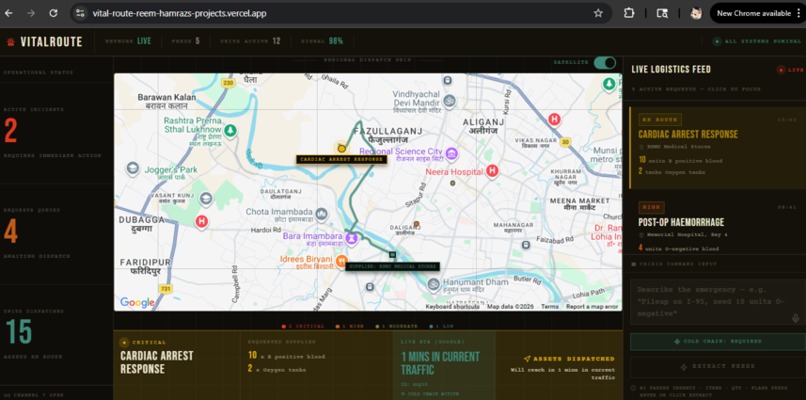Click Report a map error link

click(592, 306)
